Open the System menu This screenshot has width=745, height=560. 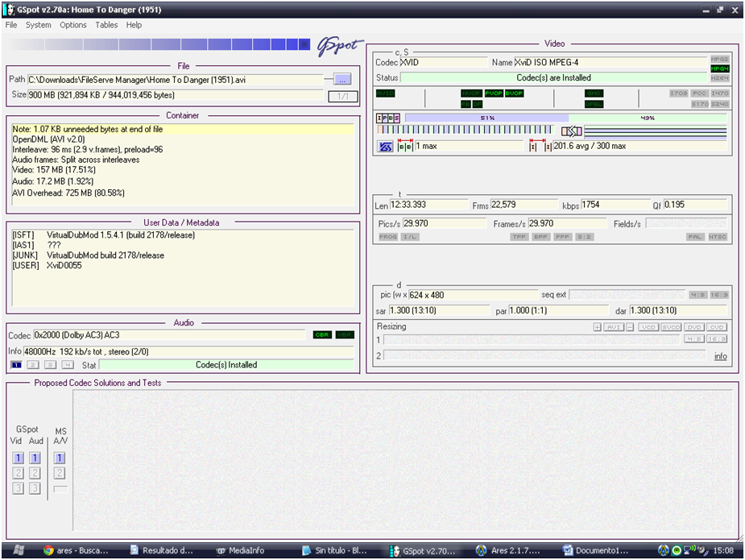click(39, 25)
